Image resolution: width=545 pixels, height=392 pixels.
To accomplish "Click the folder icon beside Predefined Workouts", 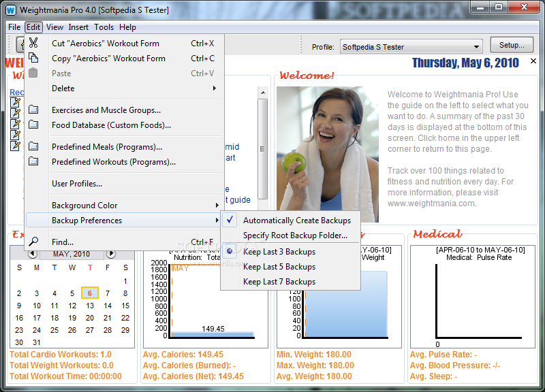I will (x=33, y=161).
